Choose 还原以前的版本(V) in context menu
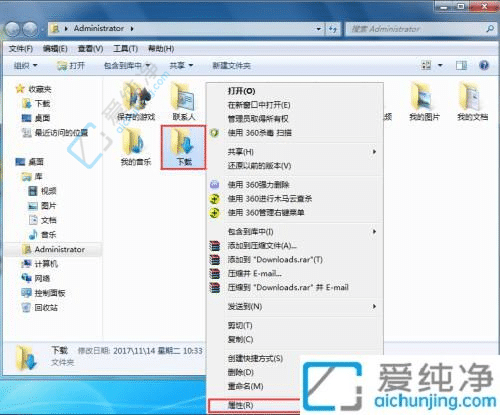 (x=295, y=166)
